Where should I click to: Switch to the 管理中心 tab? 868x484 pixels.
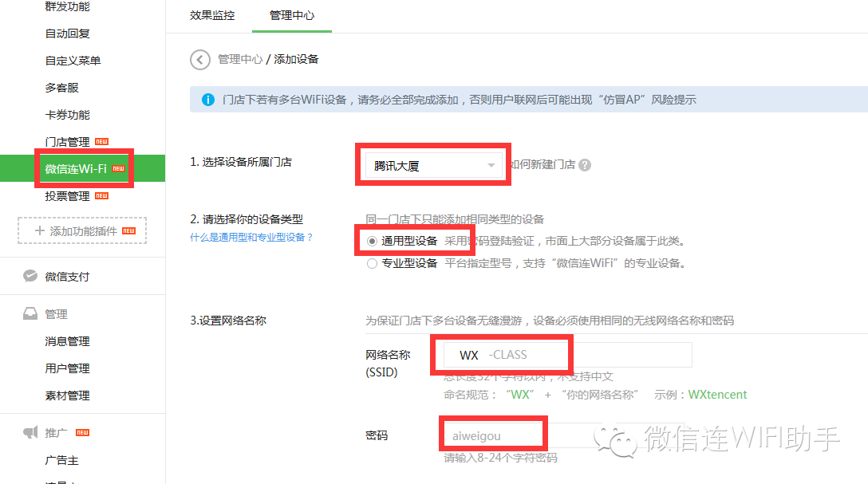click(292, 15)
